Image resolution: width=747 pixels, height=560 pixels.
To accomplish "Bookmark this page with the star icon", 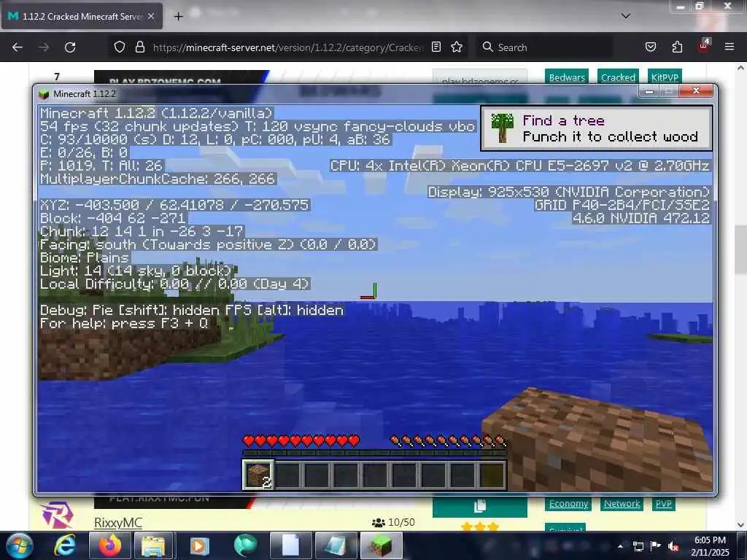I will pos(457,47).
